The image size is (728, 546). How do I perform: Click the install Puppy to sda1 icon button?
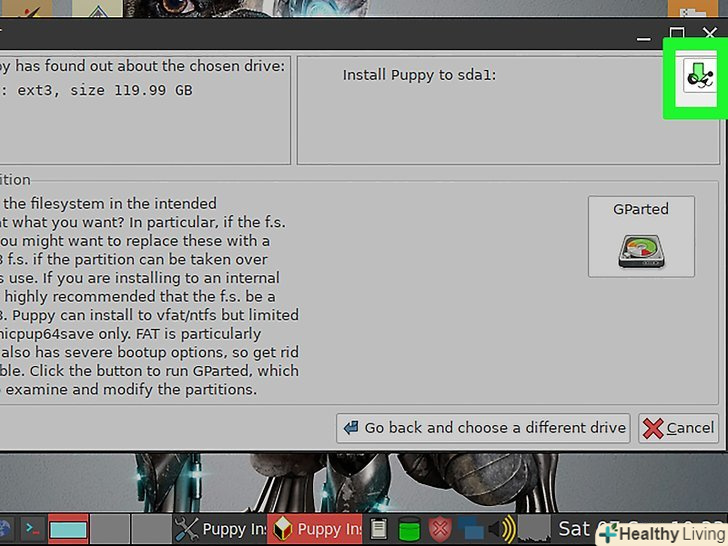tap(700, 75)
